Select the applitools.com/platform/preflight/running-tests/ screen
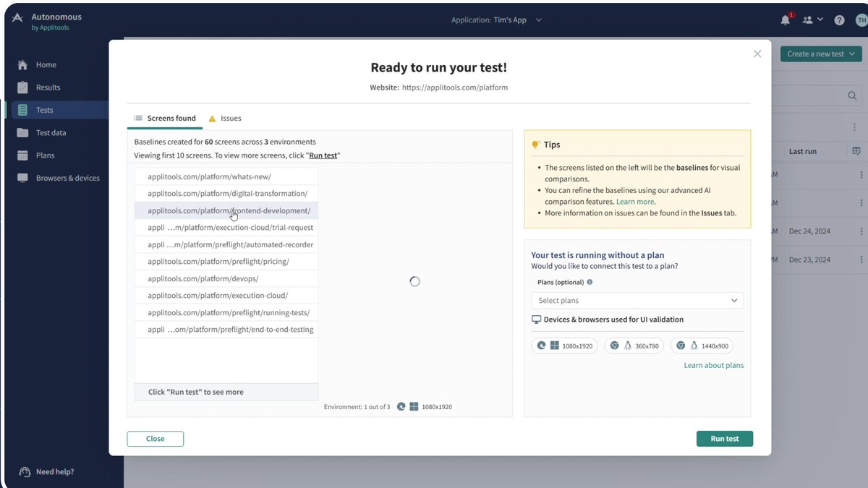 point(226,313)
